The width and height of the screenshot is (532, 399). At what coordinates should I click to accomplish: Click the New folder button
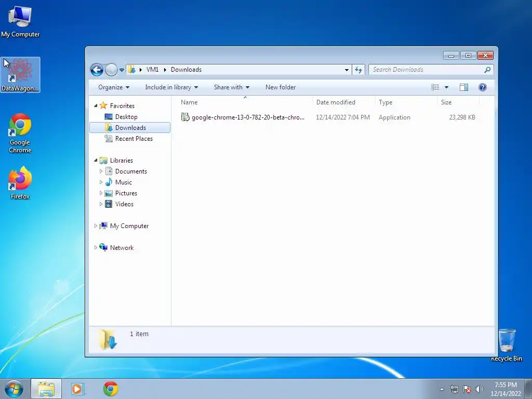tap(281, 87)
